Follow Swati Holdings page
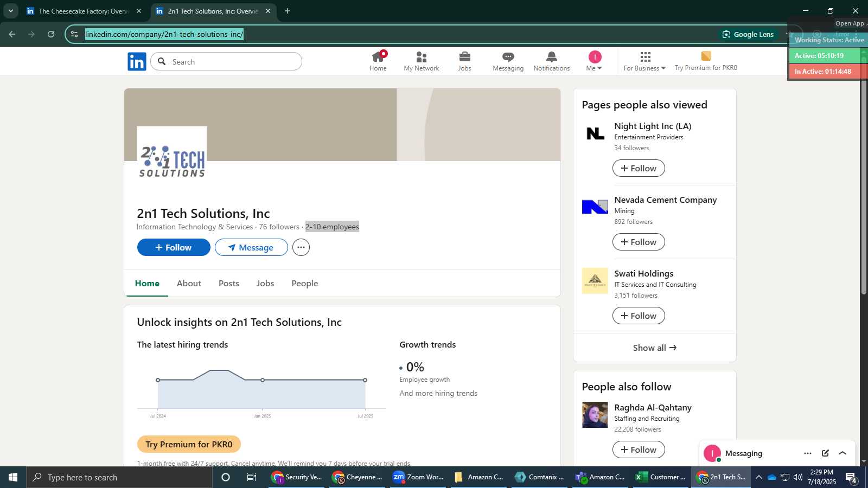The image size is (868, 488). point(639,316)
